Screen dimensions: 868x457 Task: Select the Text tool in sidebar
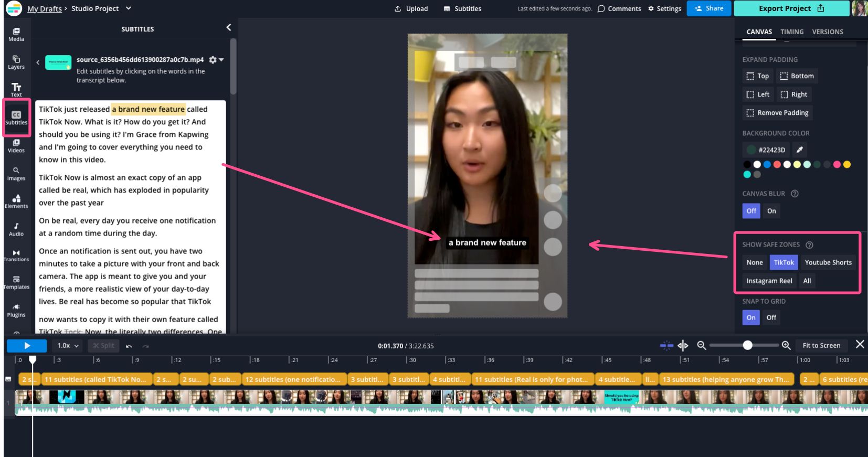coord(16,89)
